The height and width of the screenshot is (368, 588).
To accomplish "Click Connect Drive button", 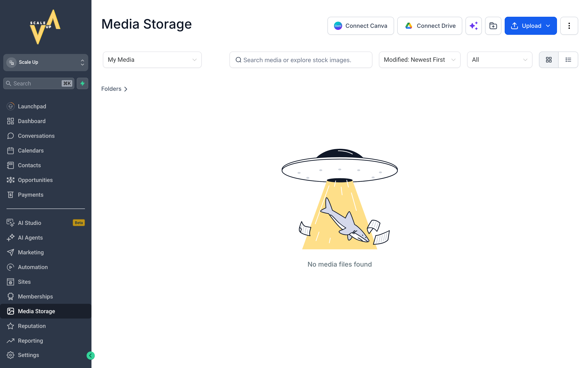I will 430,26.
